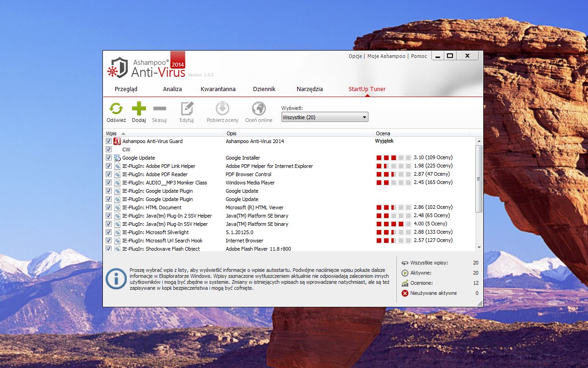
Task: Click 'Internet Browser' description cell
Action: click(244, 241)
